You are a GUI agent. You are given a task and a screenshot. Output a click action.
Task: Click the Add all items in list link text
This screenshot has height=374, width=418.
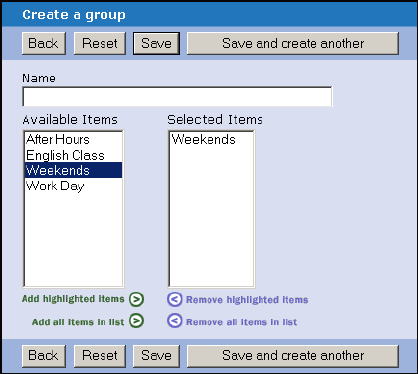click(78, 322)
